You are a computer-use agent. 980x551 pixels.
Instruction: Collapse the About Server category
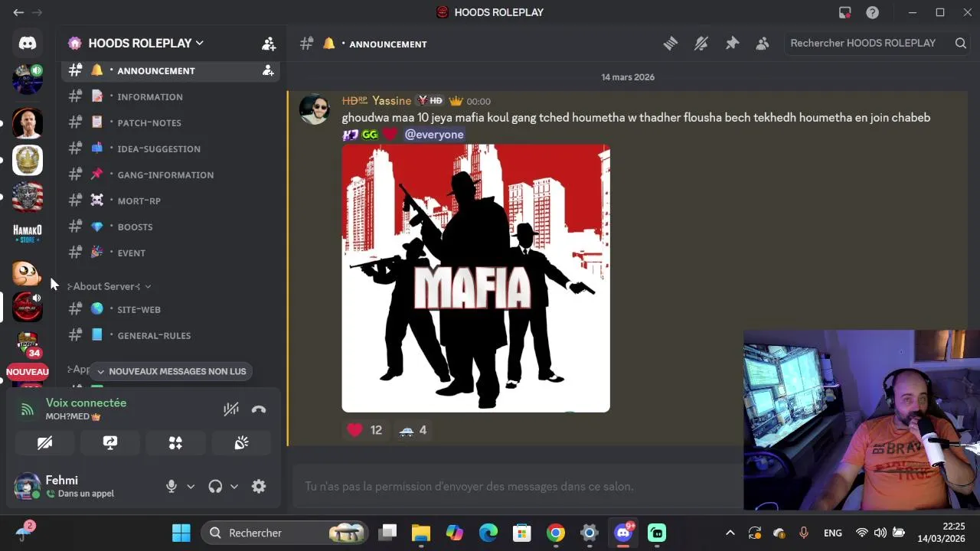pos(109,286)
